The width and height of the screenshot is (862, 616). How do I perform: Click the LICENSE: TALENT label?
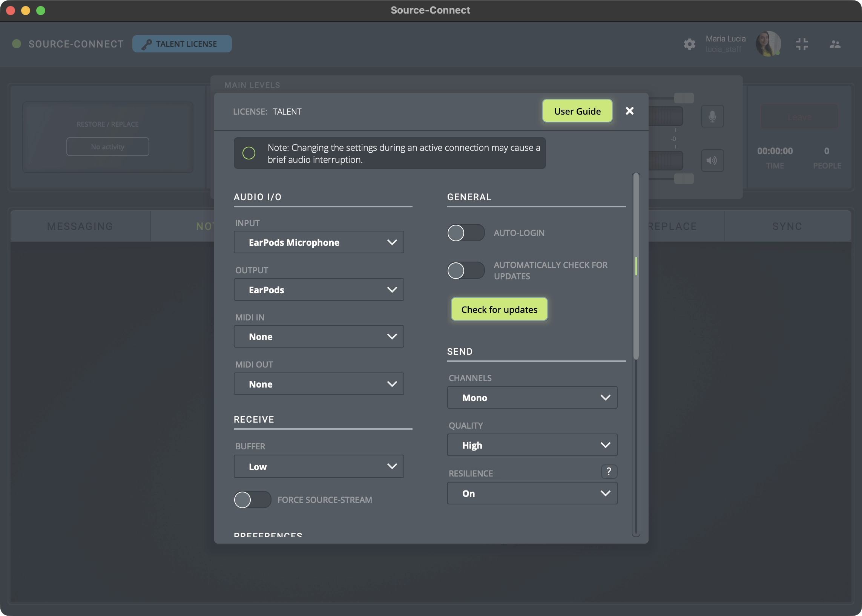coord(267,112)
